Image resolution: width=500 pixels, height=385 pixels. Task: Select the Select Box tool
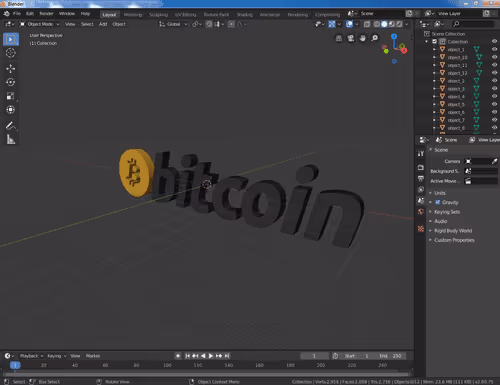point(11,39)
